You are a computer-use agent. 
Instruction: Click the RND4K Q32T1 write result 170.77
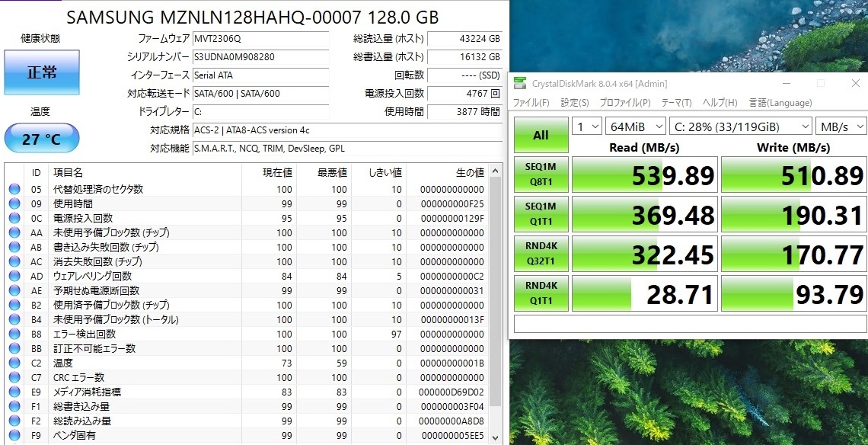pos(794,254)
